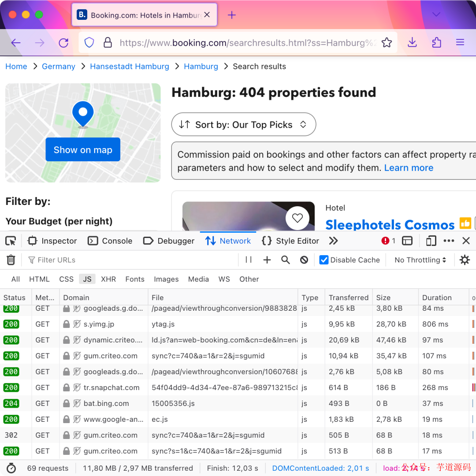476x476 pixels.
Task: Open Sort by Our Top Picks dropdown
Action: (243, 124)
